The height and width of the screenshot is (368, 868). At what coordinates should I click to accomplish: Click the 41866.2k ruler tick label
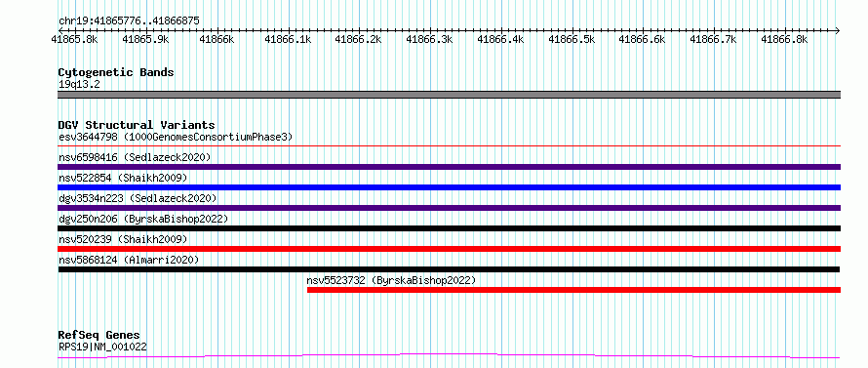(x=359, y=39)
